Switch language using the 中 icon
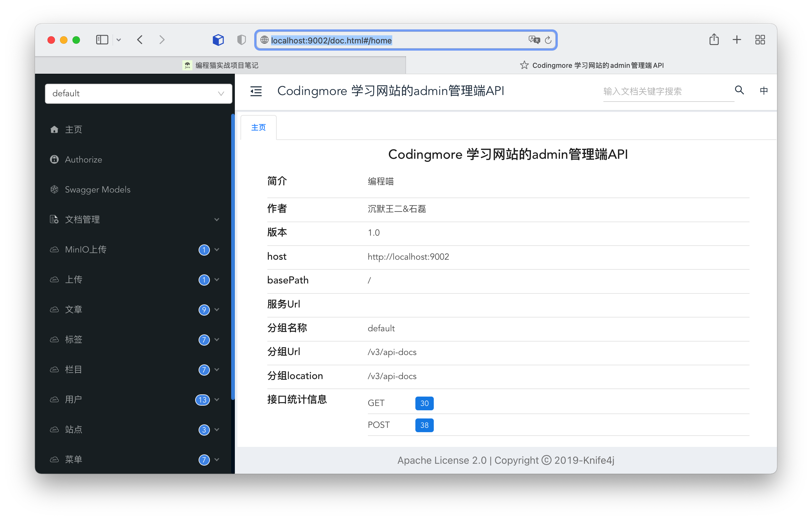Viewport: 812px width, 520px height. [764, 91]
